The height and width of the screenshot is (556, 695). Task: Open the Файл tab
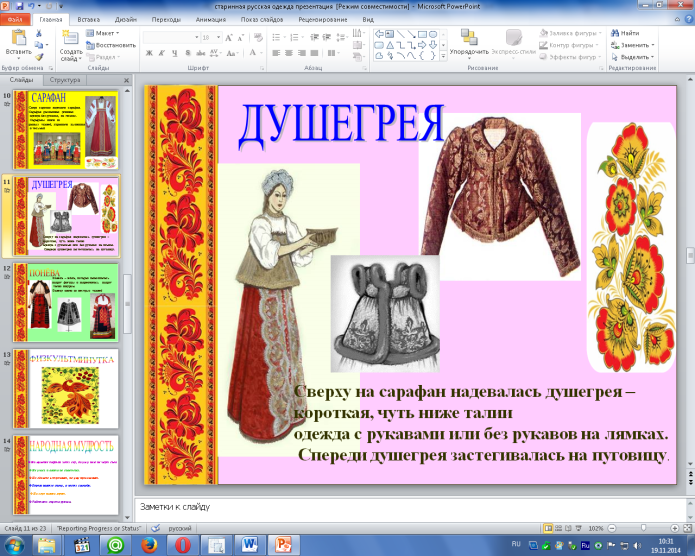(15, 20)
